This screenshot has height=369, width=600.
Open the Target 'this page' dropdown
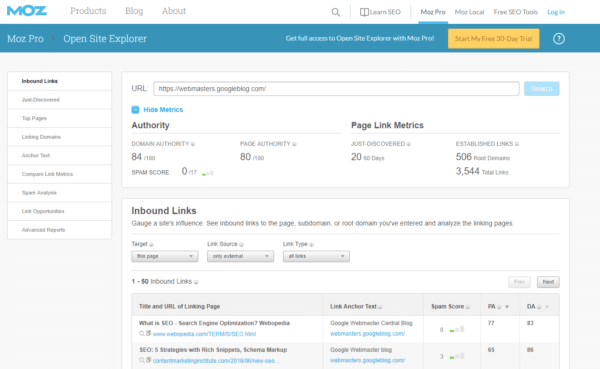pyautogui.click(x=165, y=256)
